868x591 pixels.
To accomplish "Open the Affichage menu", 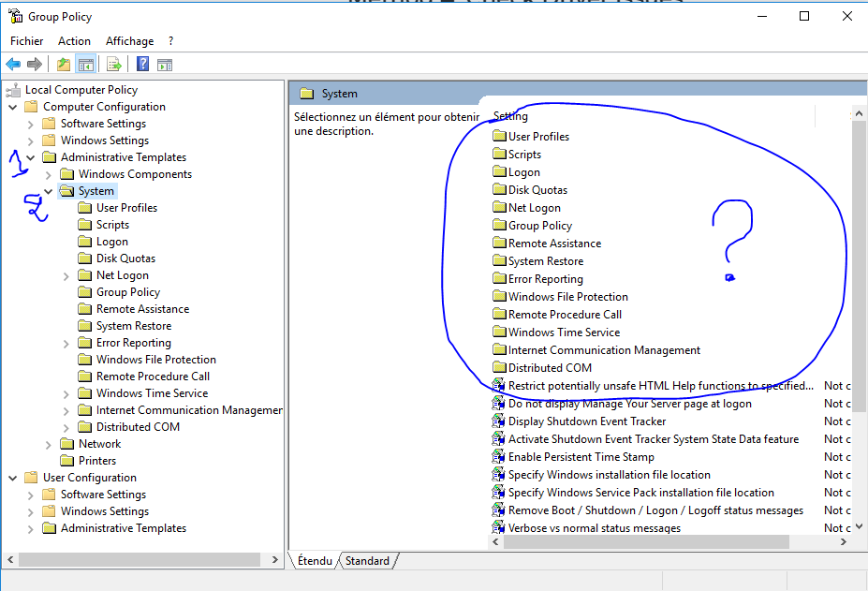I will click(x=129, y=41).
